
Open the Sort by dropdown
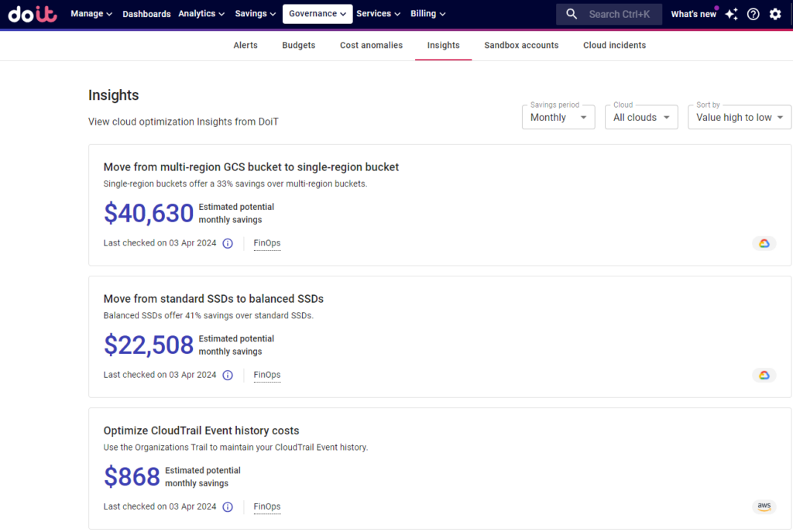click(739, 118)
